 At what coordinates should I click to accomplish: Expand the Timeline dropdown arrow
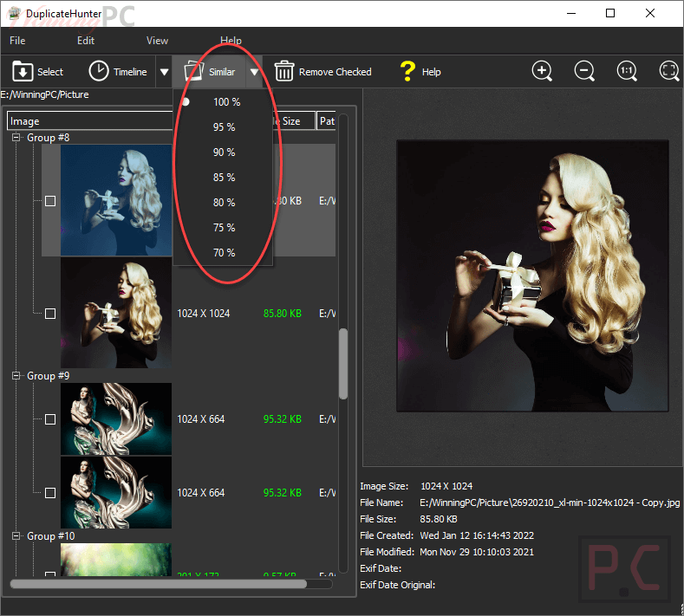click(164, 72)
